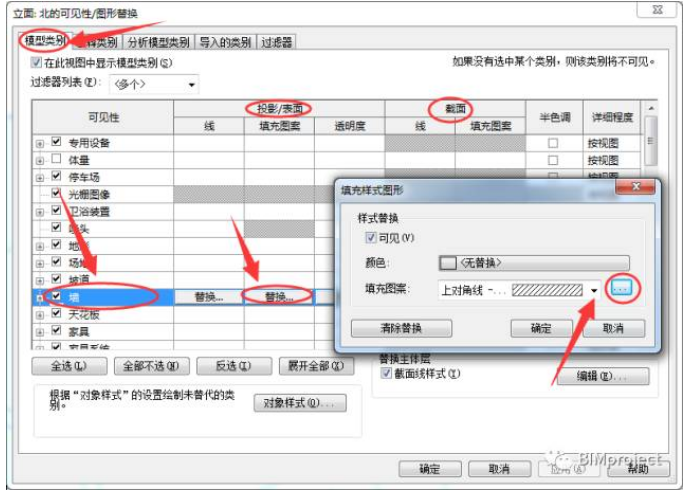This screenshot has height=494, width=690.
Task: Click the 全选(L) button
Action: coord(69,366)
